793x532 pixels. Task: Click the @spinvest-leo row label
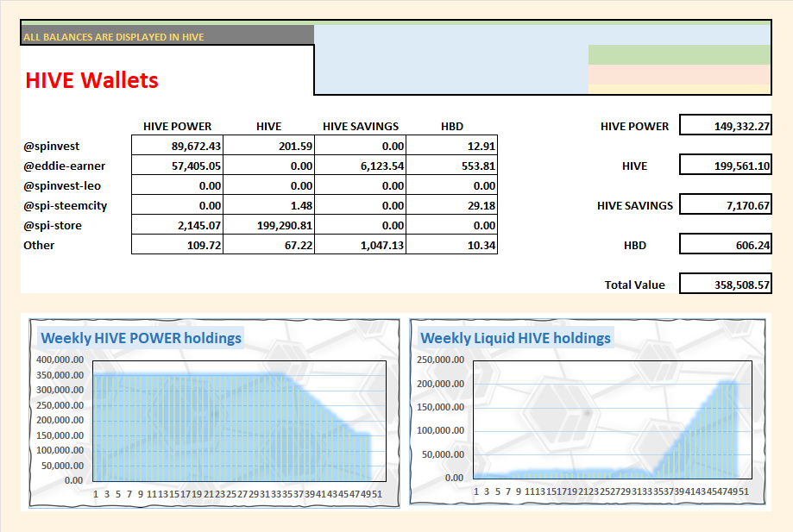click(x=62, y=186)
